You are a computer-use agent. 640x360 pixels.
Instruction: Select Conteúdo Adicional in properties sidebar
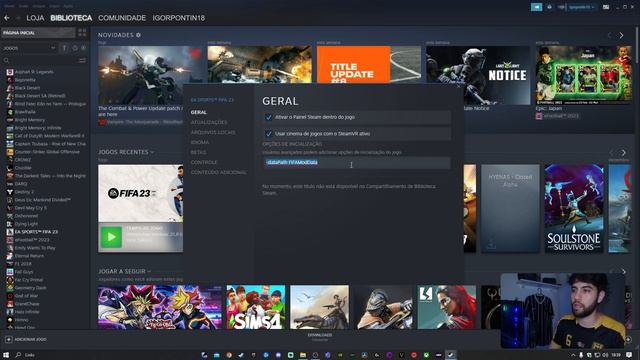(218, 172)
